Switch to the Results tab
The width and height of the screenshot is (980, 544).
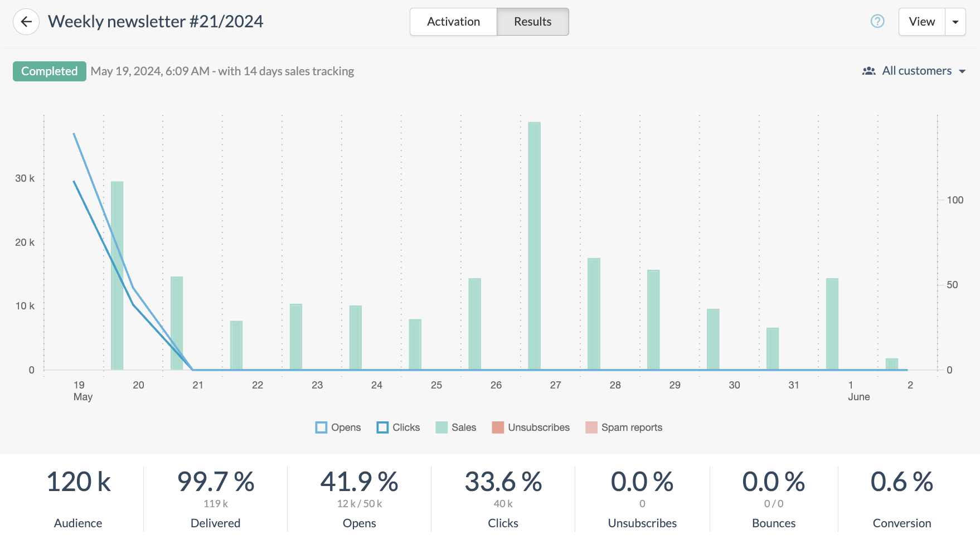click(x=532, y=22)
